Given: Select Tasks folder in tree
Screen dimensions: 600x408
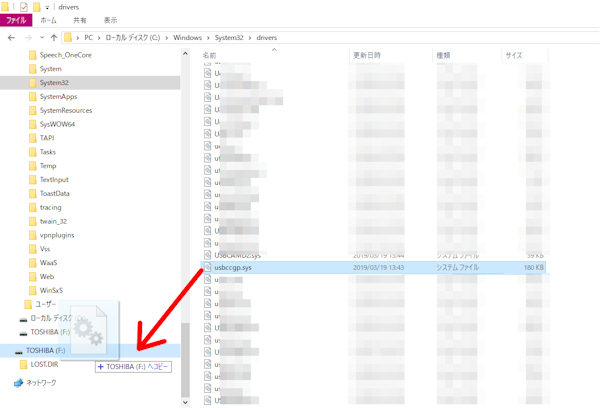Looking at the screenshot, I should tap(48, 152).
